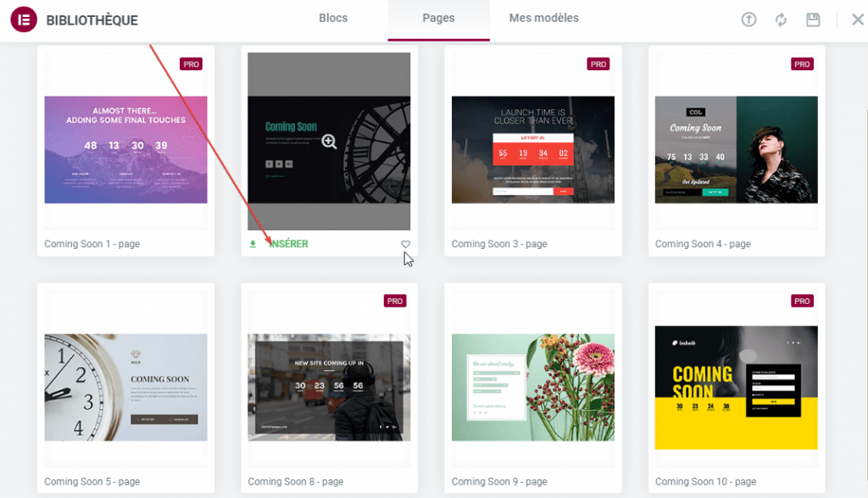The image size is (868, 498).
Task: Open Coming Soon 1 purple mountain thumbnail
Action: (125, 149)
